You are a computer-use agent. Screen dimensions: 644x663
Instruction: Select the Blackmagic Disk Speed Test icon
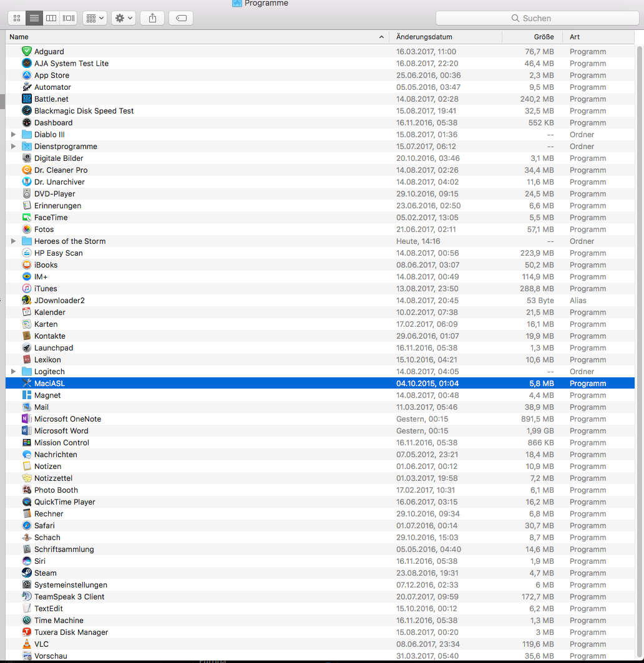pos(27,110)
